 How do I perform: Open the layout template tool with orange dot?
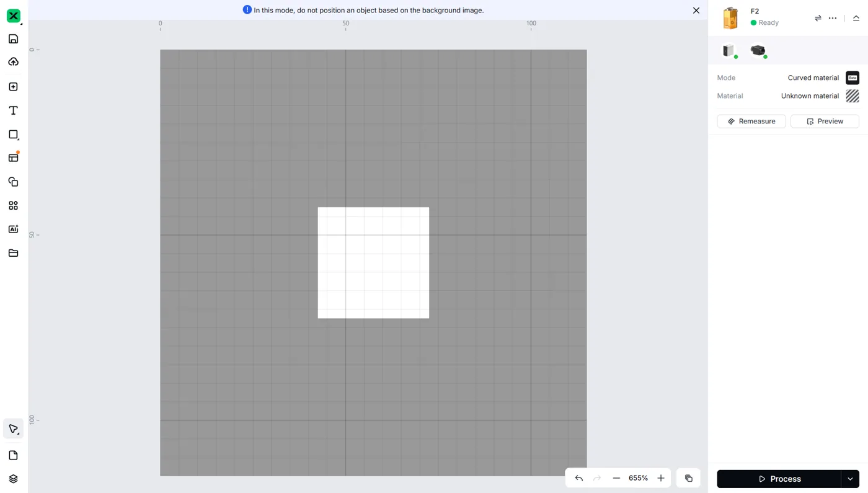click(x=14, y=158)
